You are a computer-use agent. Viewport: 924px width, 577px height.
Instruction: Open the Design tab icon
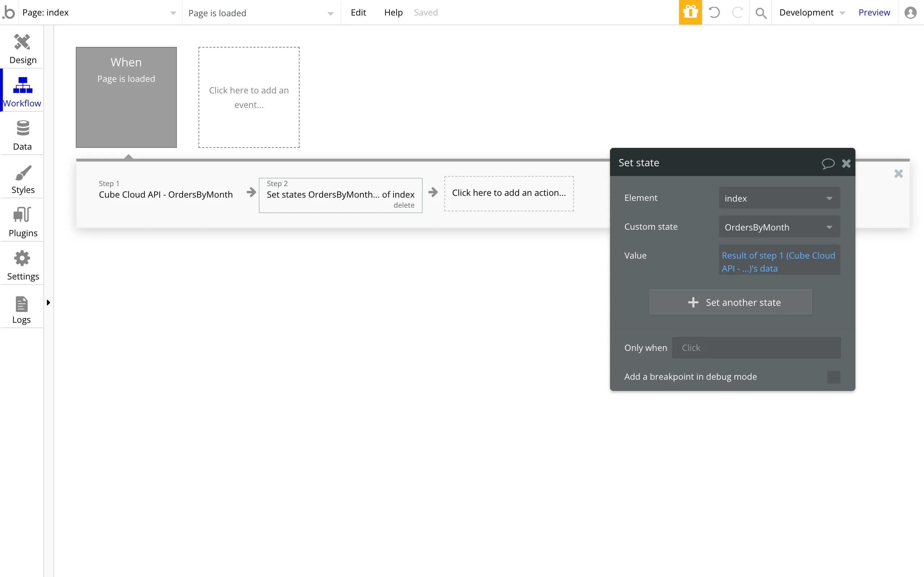point(22,42)
